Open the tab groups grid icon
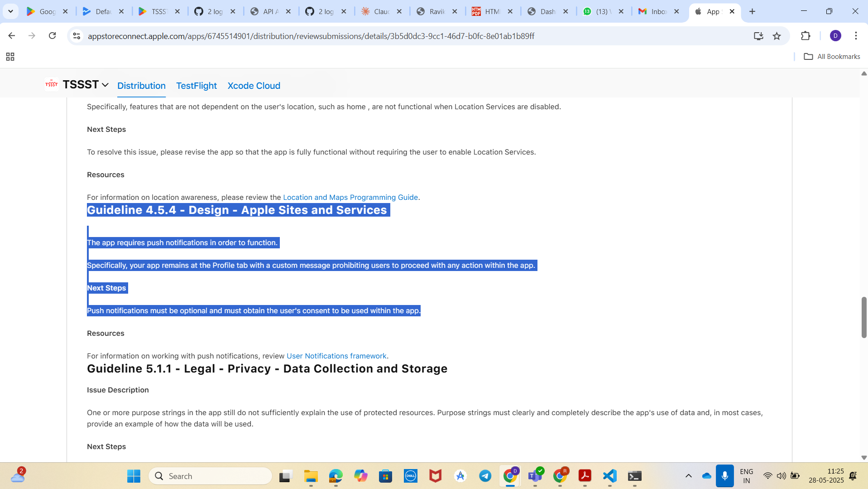This screenshot has height=489, width=868. point(10,57)
